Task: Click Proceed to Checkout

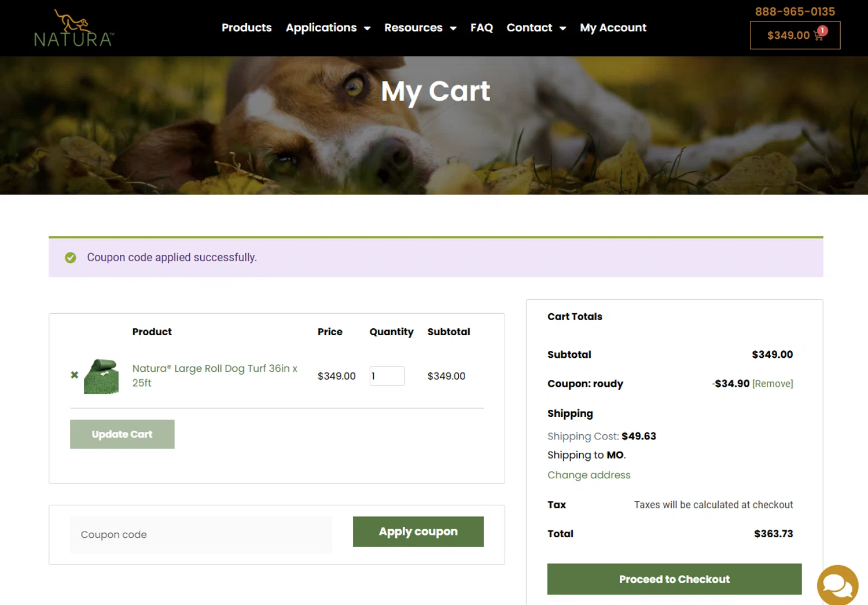Action: point(675,579)
